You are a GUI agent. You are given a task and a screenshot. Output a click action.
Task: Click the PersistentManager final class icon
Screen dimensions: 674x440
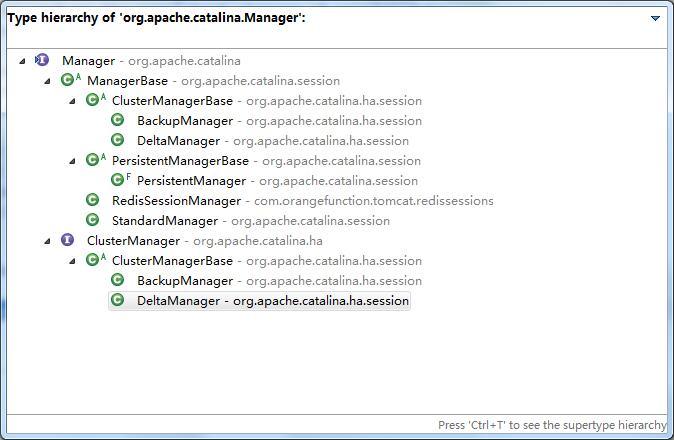pos(117,181)
